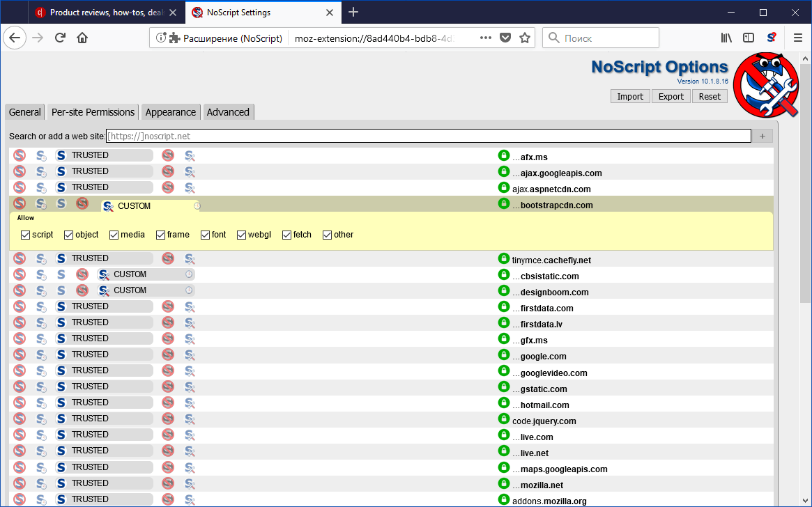812x507 pixels.
Task: Choose the Custom preset for firstdata.com
Action: (x=190, y=306)
